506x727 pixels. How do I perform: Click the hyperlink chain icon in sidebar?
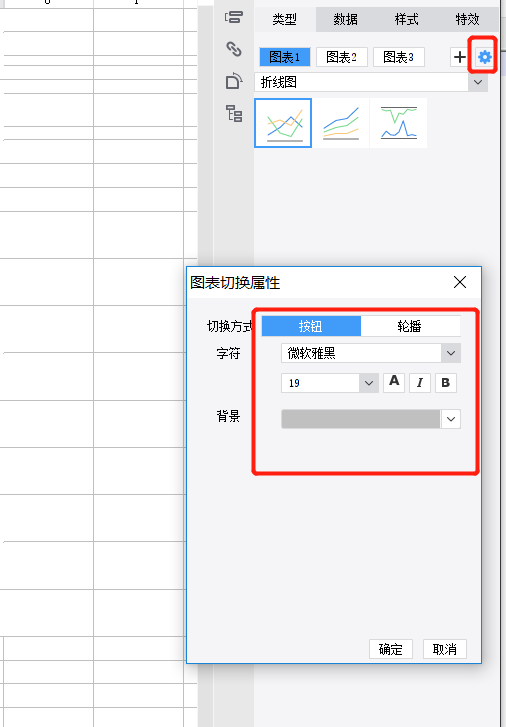234,49
